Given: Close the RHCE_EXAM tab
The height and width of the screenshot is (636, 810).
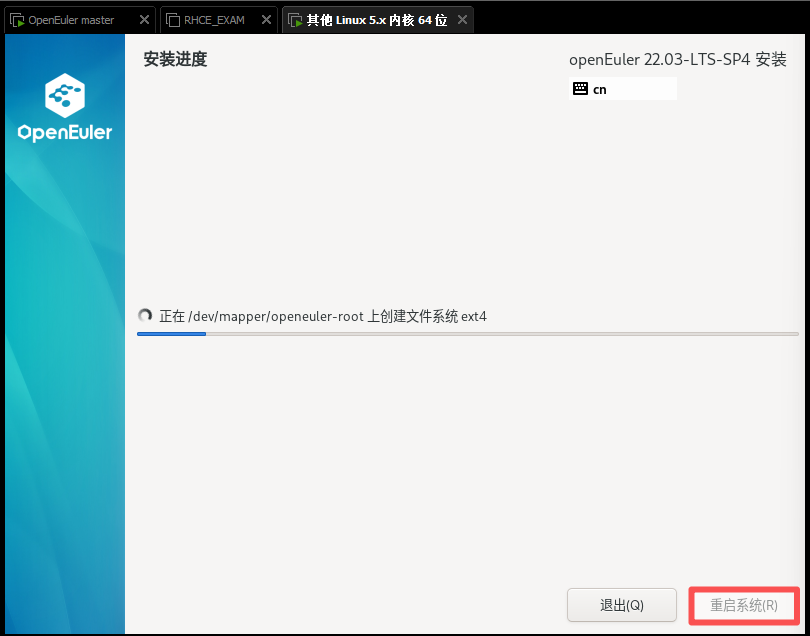Looking at the screenshot, I should [x=266, y=20].
